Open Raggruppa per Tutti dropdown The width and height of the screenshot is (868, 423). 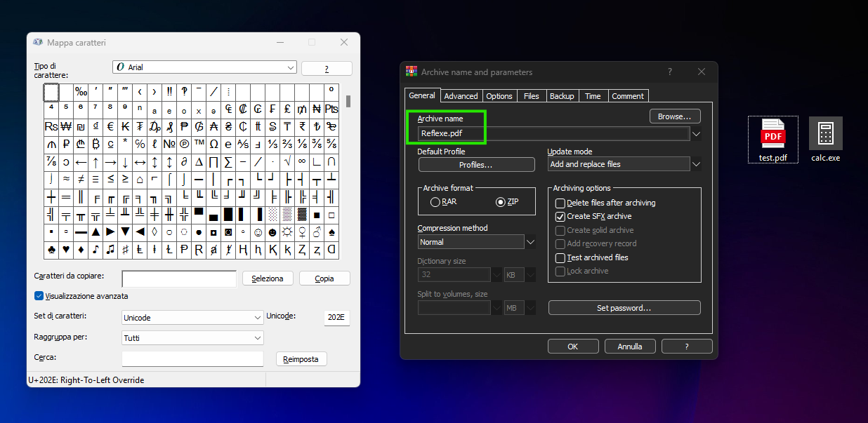258,338
